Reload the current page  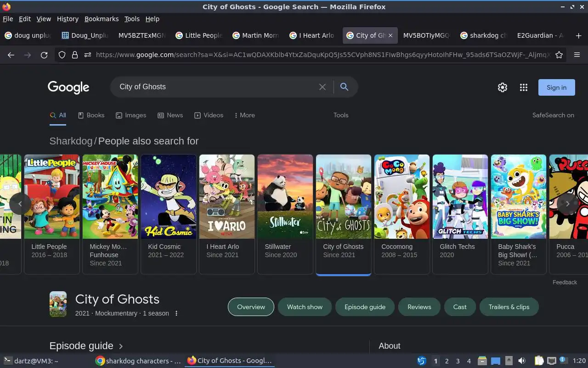44,55
